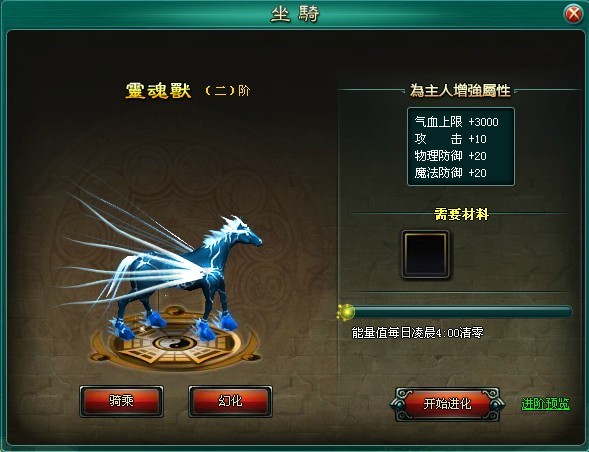Click the 需要材料 section header
Image resolution: width=589 pixels, height=452 pixels.
coord(461,215)
